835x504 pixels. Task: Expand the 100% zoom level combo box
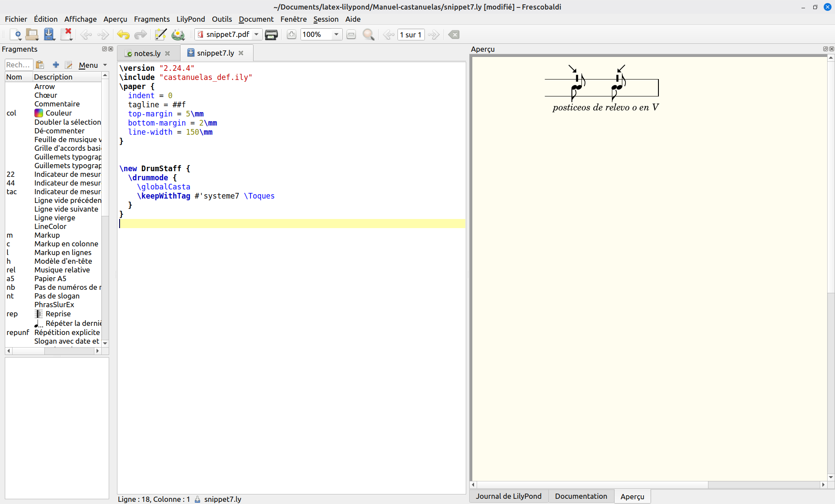(x=336, y=34)
